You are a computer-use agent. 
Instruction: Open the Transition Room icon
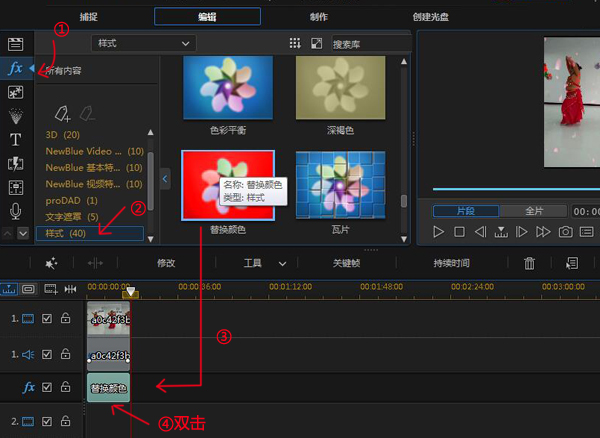15,164
